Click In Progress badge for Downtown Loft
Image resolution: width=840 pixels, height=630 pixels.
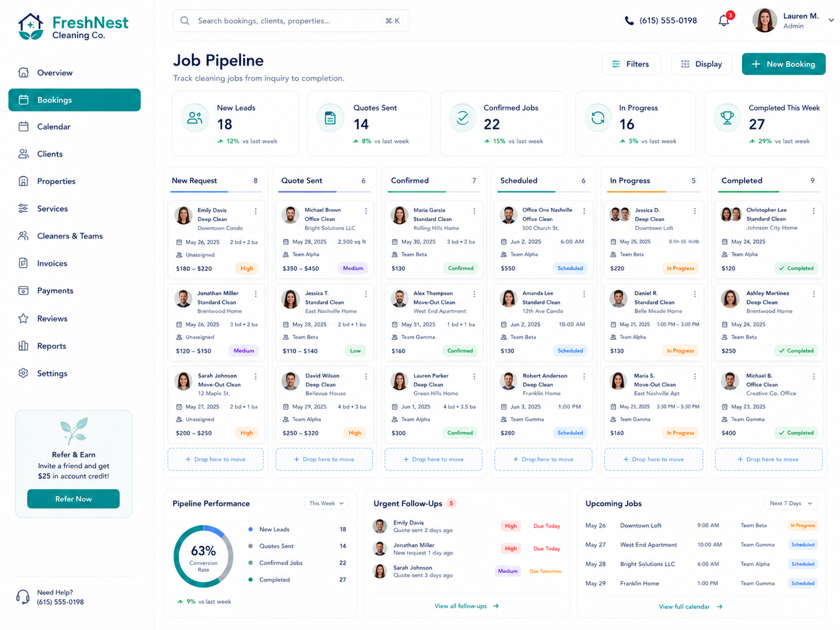point(803,526)
